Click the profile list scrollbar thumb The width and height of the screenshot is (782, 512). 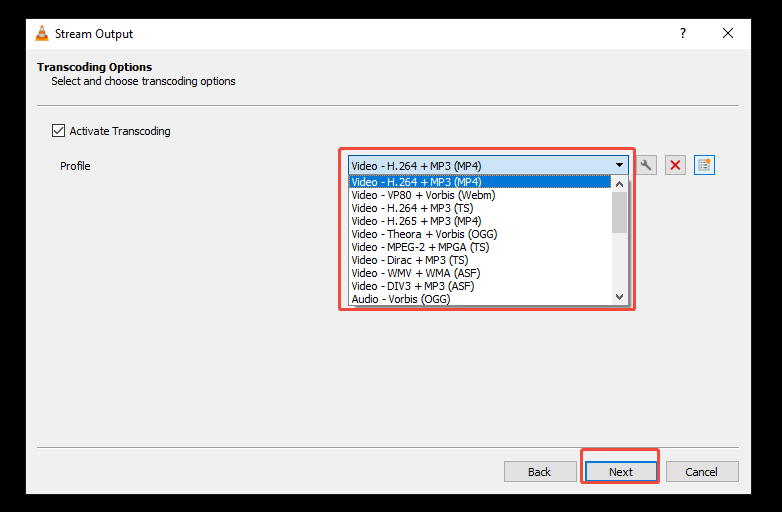click(619, 212)
